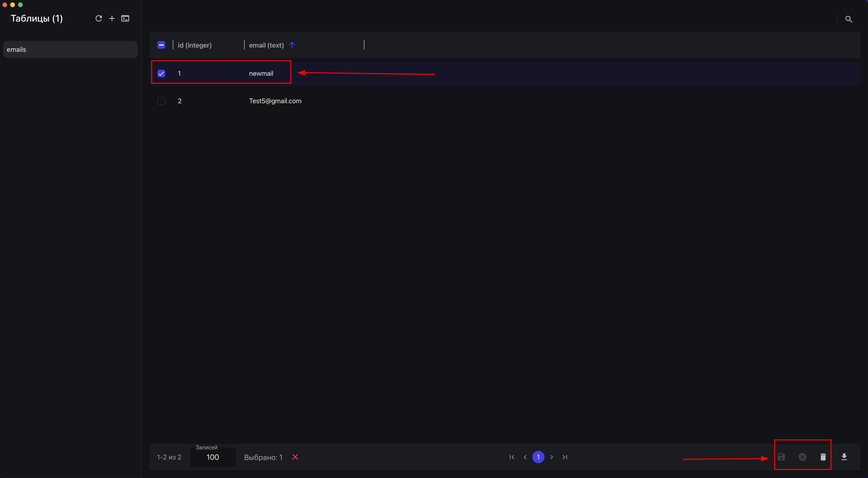Edit the records-per-page field showing 100

[x=213, y=457]
